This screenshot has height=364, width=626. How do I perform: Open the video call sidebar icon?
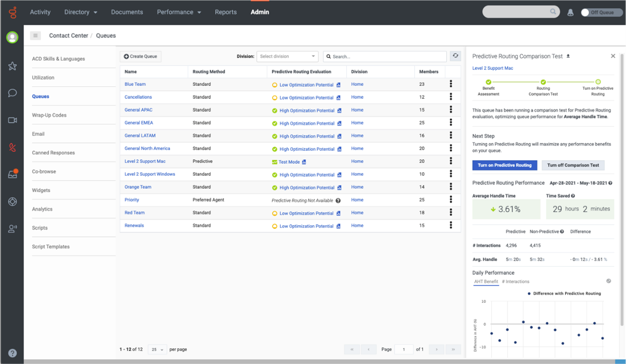(12, 120)
